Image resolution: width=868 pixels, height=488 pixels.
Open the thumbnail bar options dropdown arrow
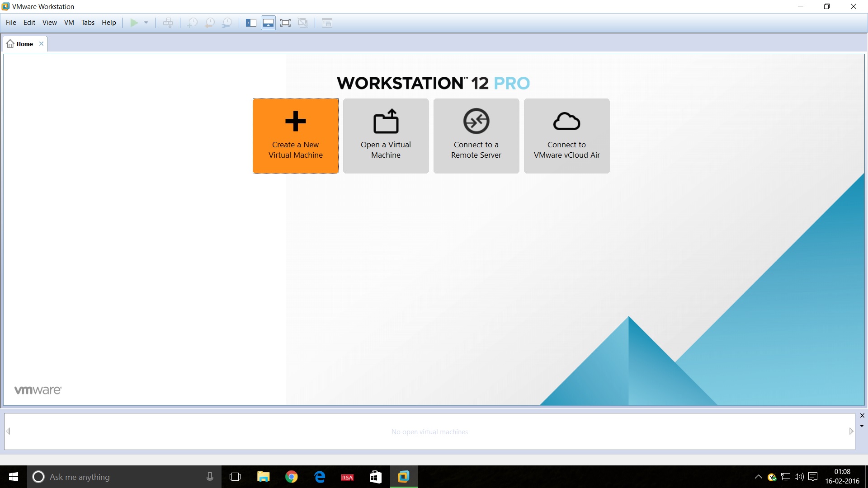(862, 426)
